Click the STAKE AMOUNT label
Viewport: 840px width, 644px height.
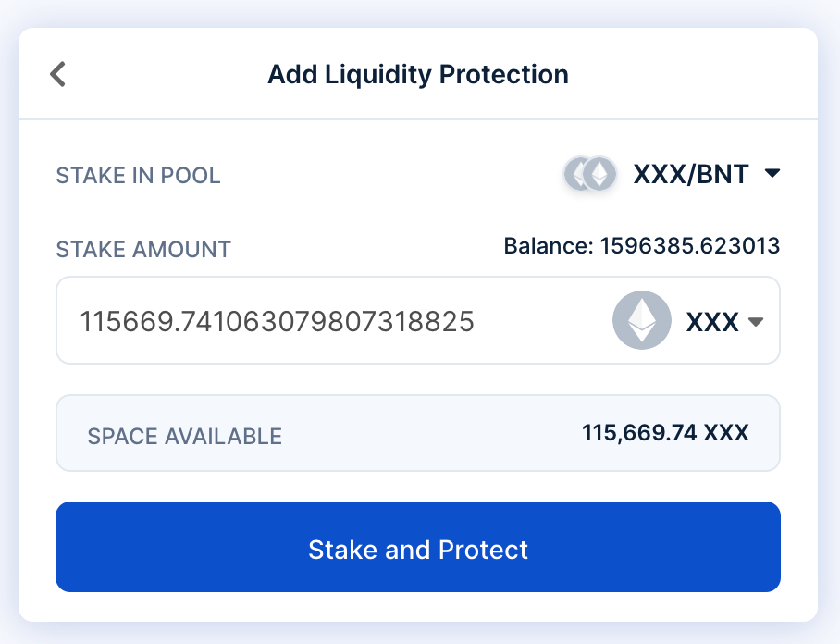pyautogui.click(x=143, y=249)
